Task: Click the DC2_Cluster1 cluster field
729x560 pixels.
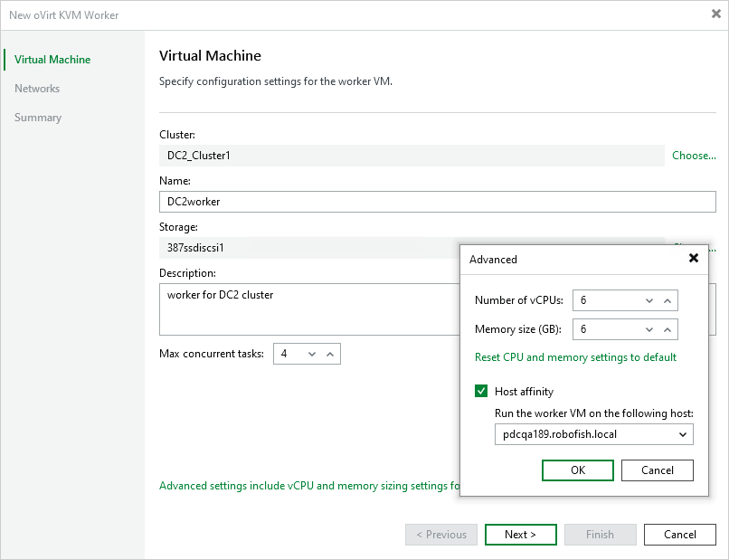Action: click(412, 156)
